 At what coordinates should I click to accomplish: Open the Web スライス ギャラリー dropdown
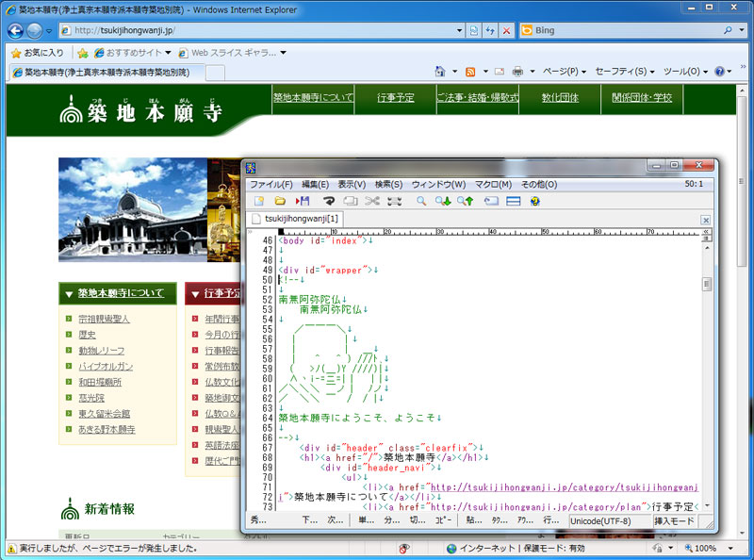(284, 53)
